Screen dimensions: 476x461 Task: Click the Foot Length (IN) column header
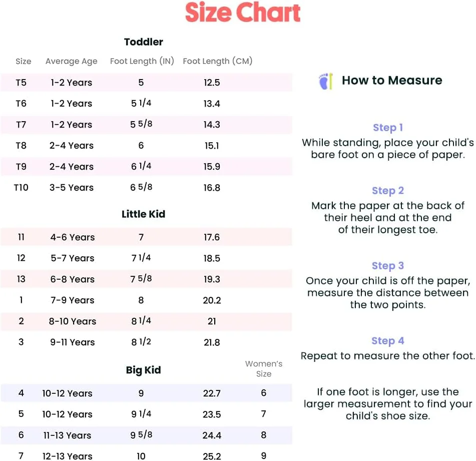point(142,61)
